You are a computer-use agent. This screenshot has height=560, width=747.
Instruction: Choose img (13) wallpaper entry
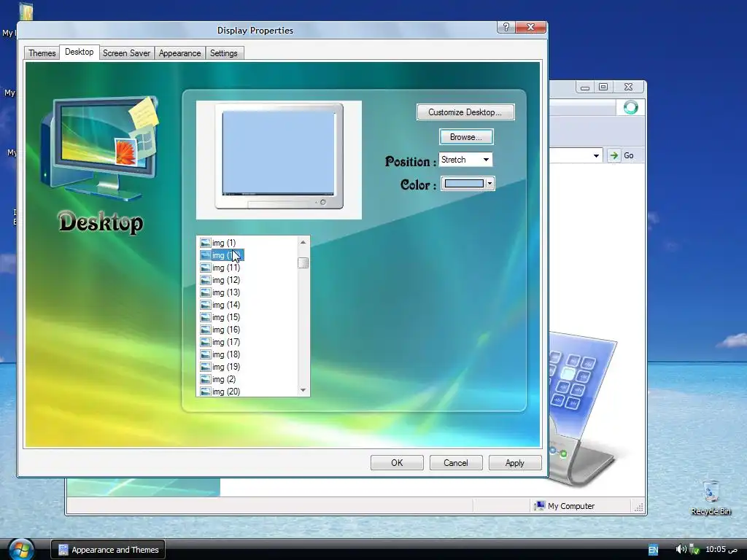226,292
